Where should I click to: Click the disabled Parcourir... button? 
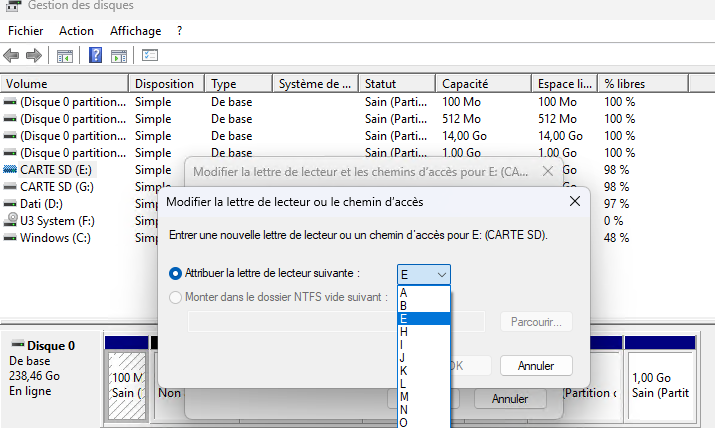[x=536, y=322]
